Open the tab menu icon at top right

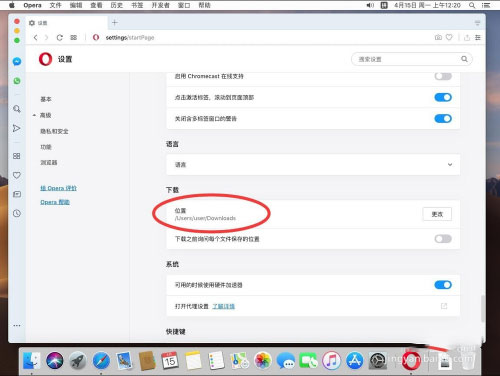[478, 23]
